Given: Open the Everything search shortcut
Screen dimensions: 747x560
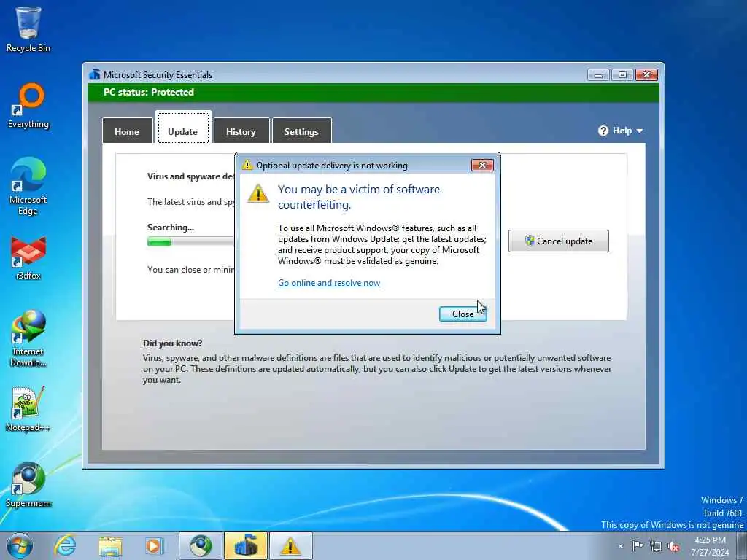Looking at the screenshot, I should click(x=28, y=106).
